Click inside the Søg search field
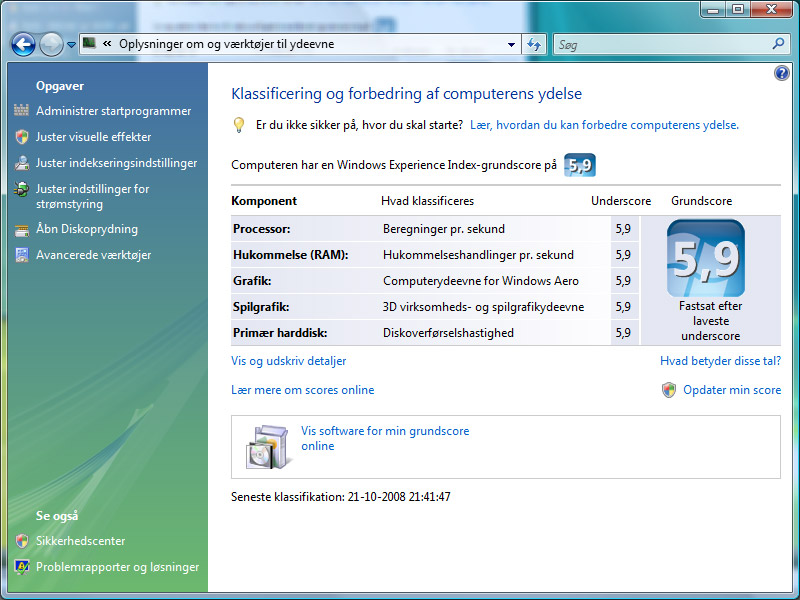 (x=663, y=44)
